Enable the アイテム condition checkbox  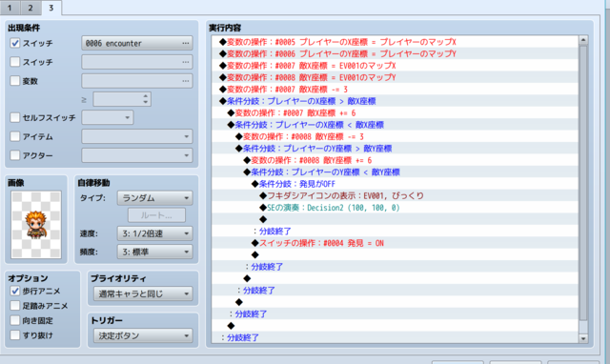(x=15, y=136)
